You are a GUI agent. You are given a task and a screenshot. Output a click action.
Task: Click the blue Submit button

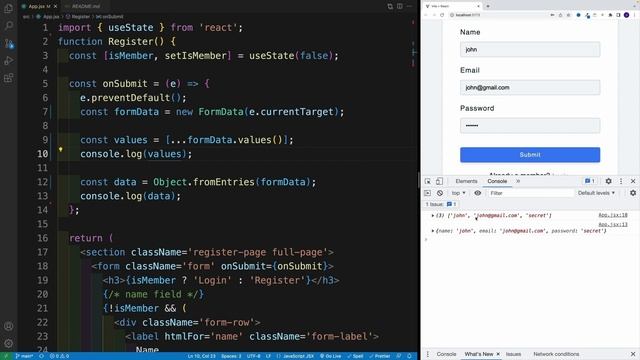pos(530,155)
